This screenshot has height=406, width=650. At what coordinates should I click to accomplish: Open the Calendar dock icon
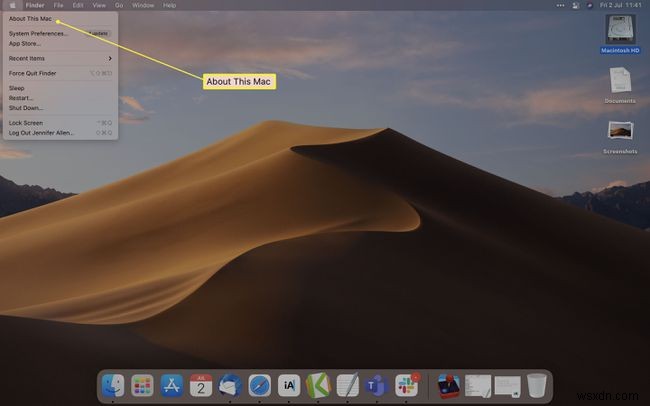(x=201, y=385)
